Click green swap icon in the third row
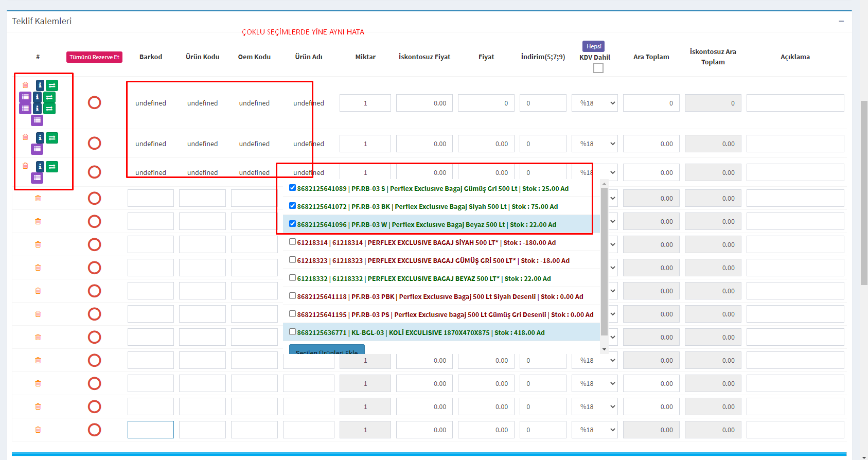 pyautogui.click(x=52, y=167)
